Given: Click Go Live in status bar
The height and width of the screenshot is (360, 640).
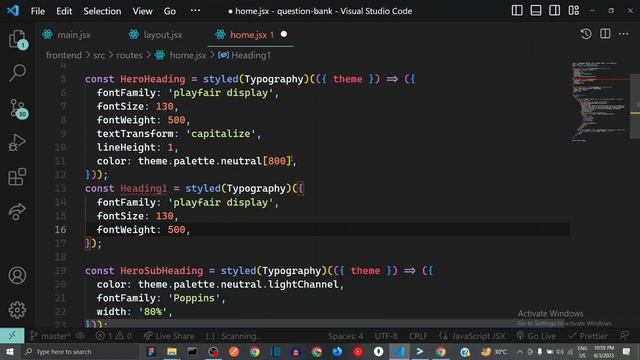Looking at the screenshot, I should coord(536,336).
